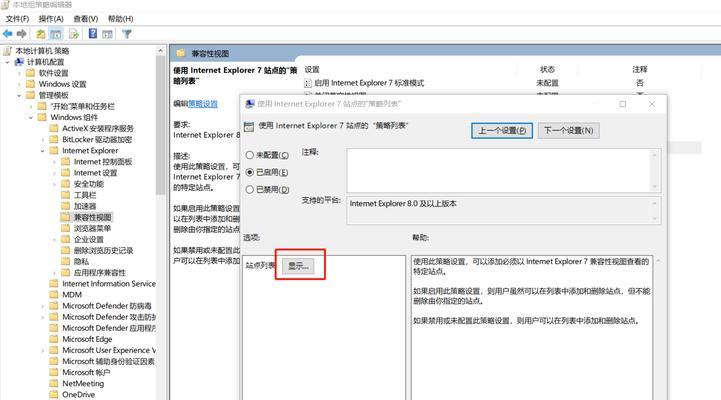
Task: Expand the 安全功能 tree node
Action: pyautogui.click(x=54, y=184)
